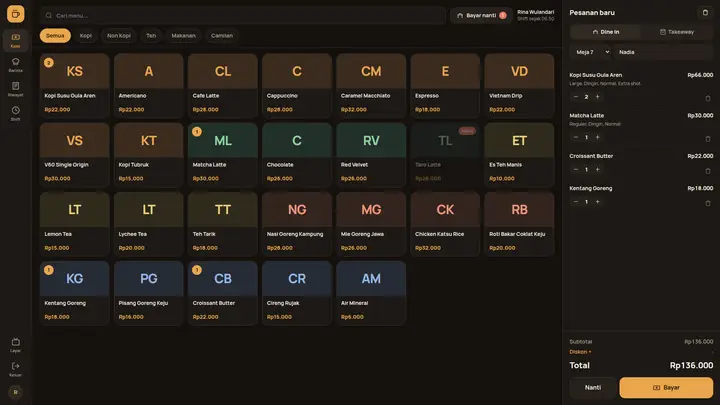Screen dimensions: 720x405
Task: Add Cafe Latte to the order
Action: tap(223, 85)
